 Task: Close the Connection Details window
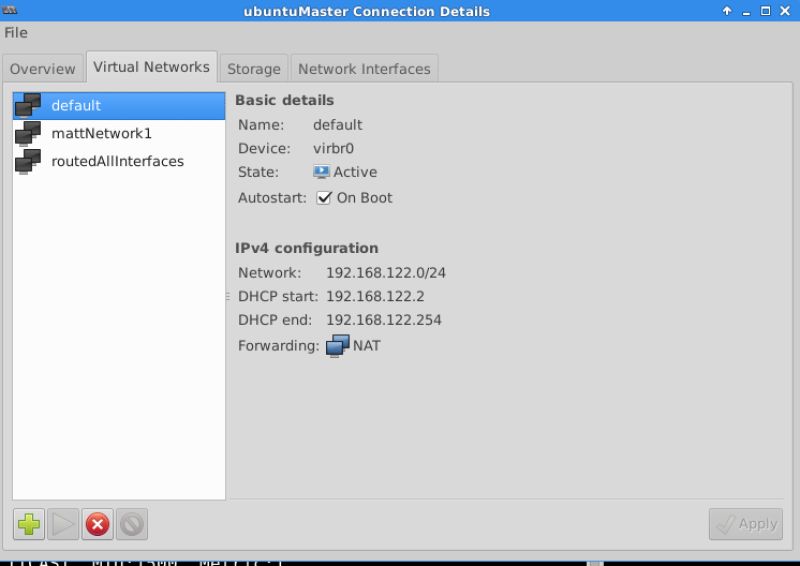785,11
